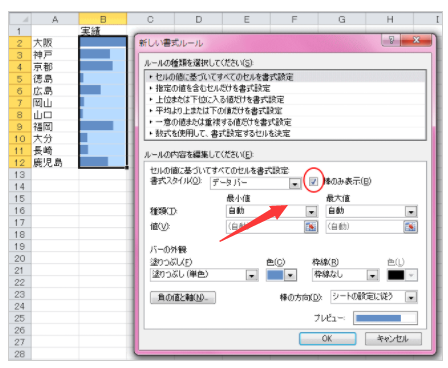Click cell containing 京都
Image resolution: width=448 pixels, height=368 pixels.
55,67
